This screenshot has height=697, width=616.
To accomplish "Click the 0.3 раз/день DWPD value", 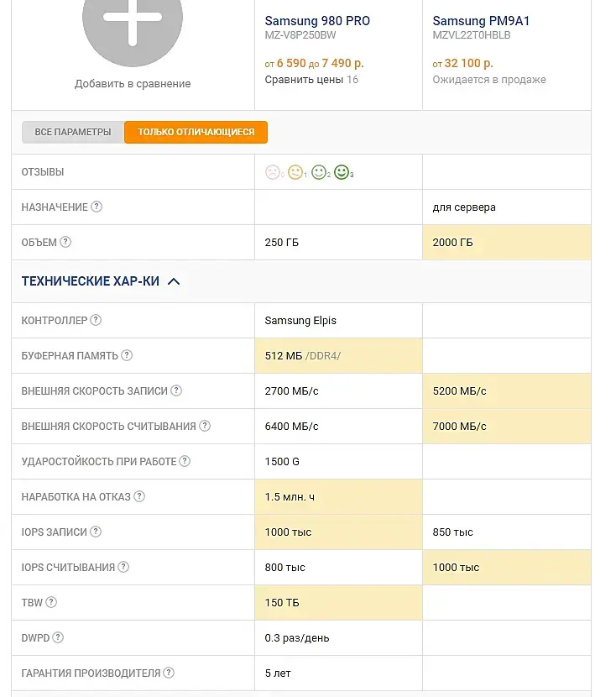I will click(x=297, y=638).
